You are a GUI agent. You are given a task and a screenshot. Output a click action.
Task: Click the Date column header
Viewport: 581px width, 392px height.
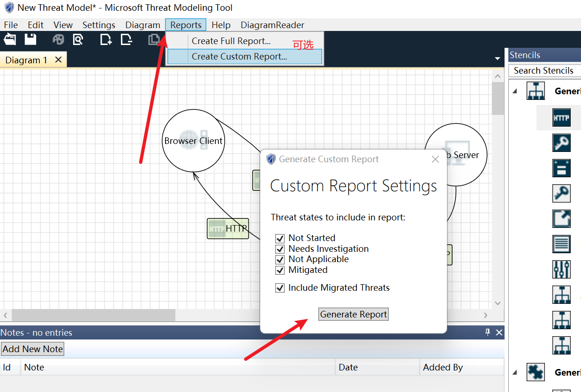[377, 367]
